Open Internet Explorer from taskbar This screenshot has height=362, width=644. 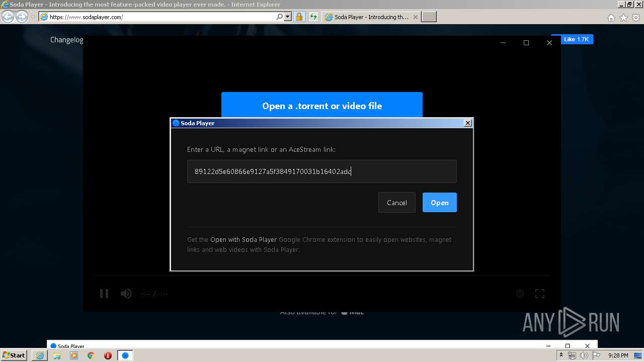[40, 355]
